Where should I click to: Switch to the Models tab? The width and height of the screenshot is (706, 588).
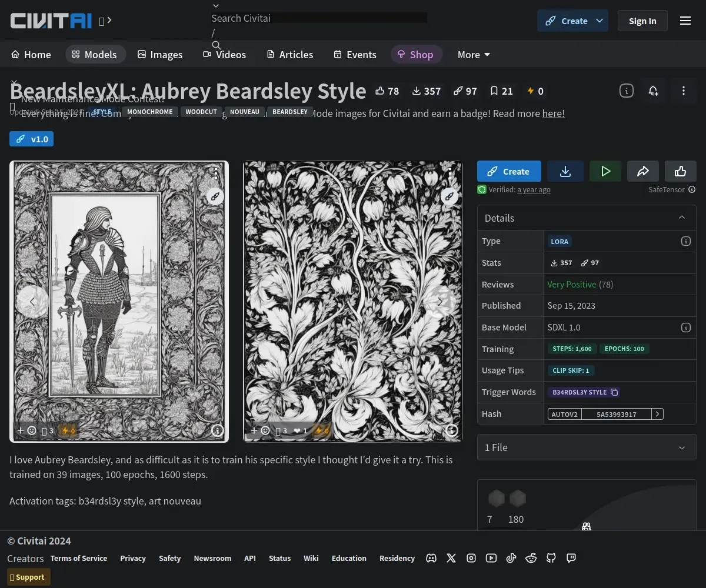(x=95, y=55)
